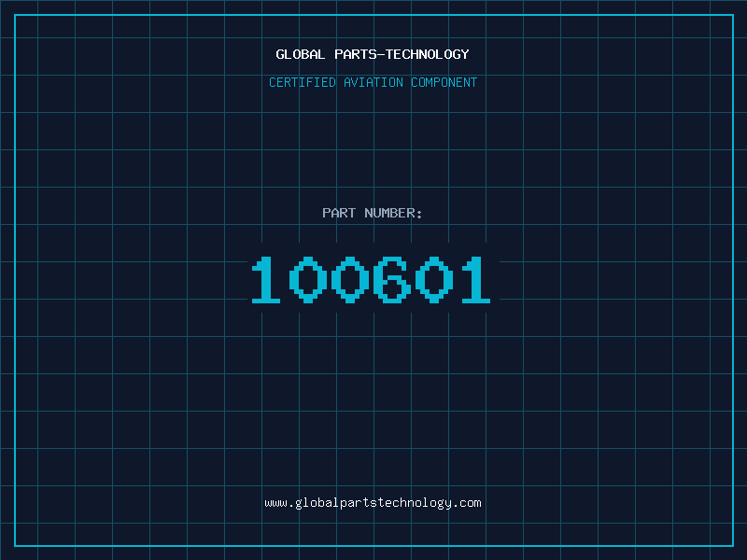Click the GLOBAL PARTS-TECHNOLOGY heading
Screen dimensions: 747x560
373,54
